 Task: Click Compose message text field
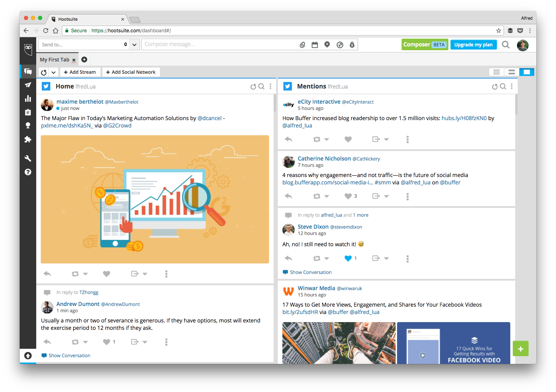pyautogui.click(x=220, y=45)
